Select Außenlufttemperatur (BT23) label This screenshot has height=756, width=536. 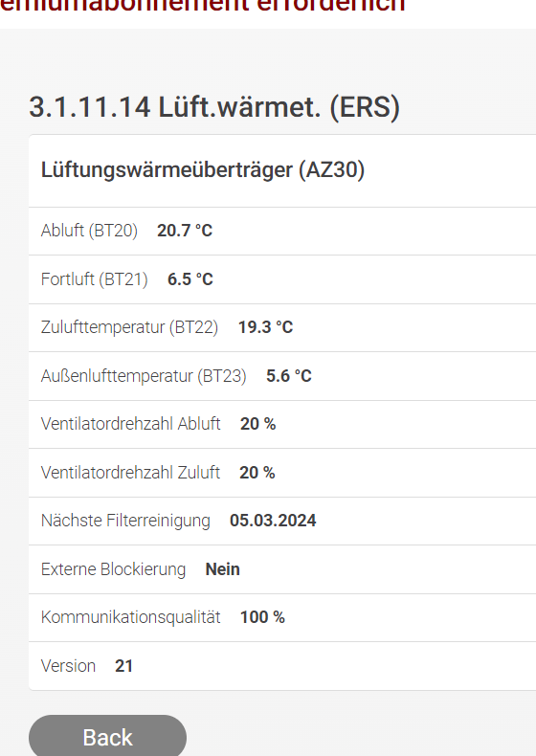pyautogui.click(x=144, y=375)
